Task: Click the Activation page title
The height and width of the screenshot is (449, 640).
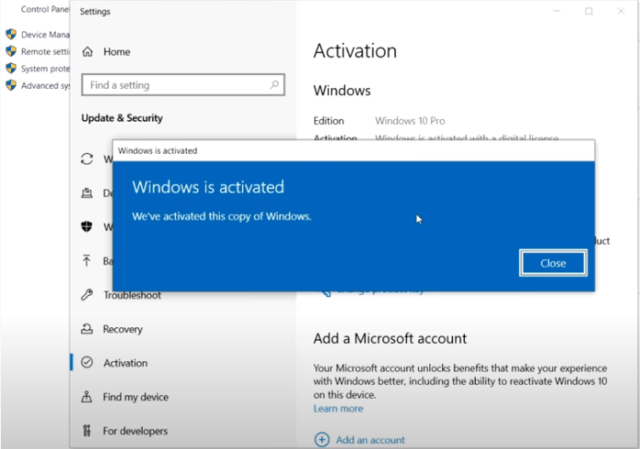Action: click(355, 51)
